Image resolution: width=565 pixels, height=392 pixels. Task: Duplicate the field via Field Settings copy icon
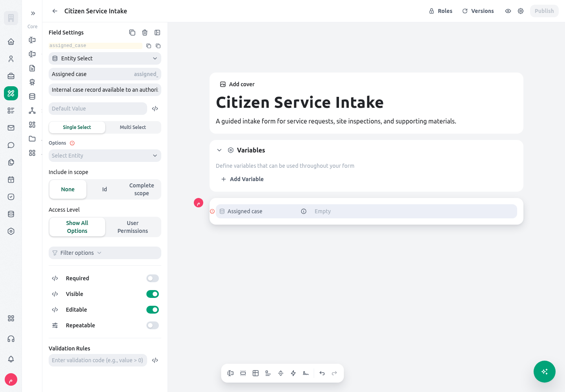click(132, 33)
